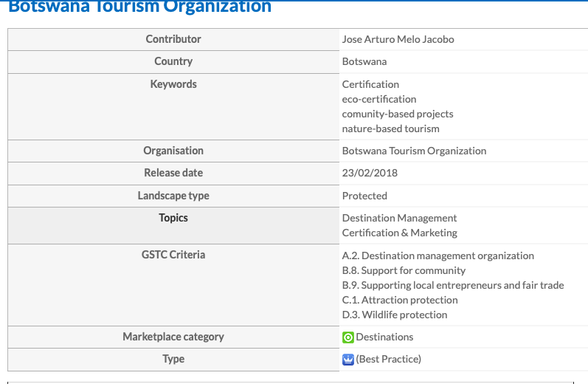
Task: Open the eco-certification keyword
Action: point(379,99)
